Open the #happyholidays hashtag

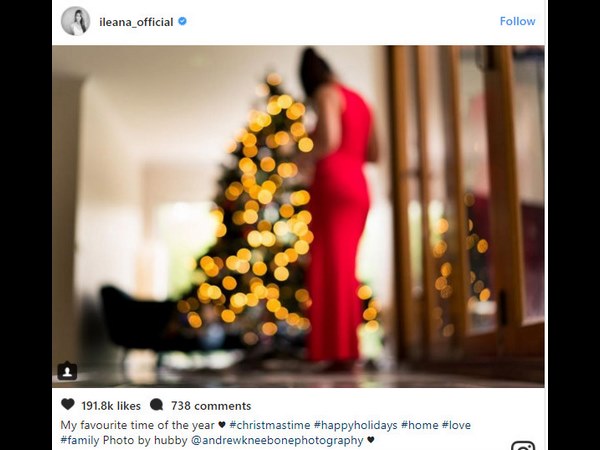tap(355, 425)
